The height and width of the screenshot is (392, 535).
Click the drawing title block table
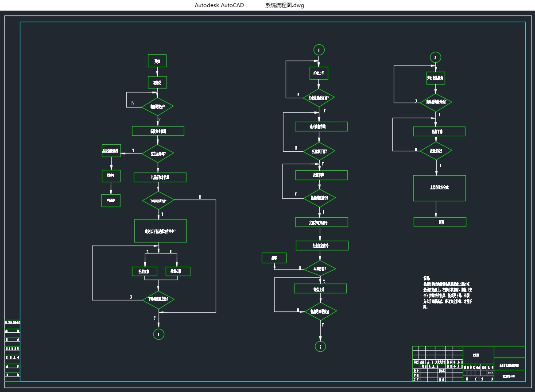click(x=469, y=364)
